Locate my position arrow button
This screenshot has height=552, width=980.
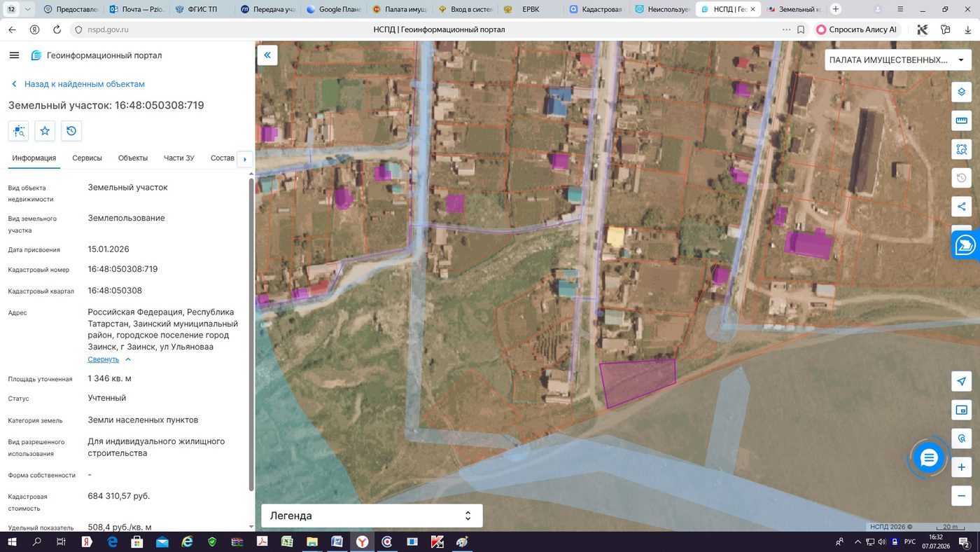(962, 381)
